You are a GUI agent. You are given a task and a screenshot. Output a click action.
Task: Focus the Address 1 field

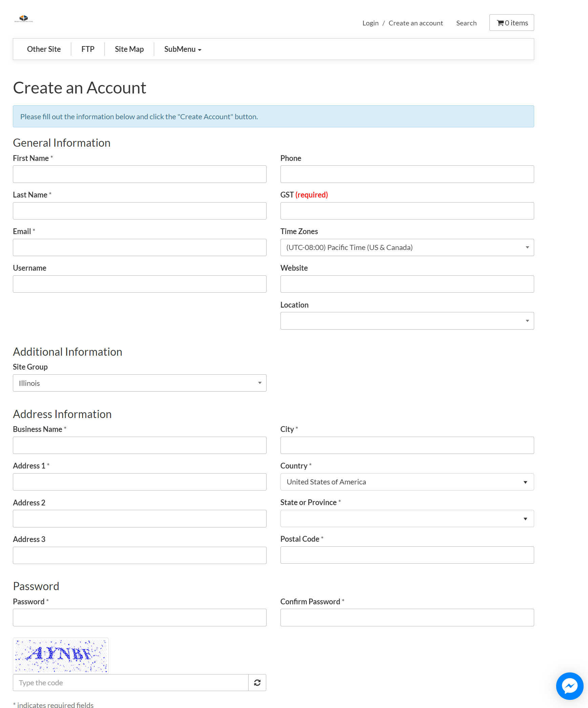tap(140, 482)
